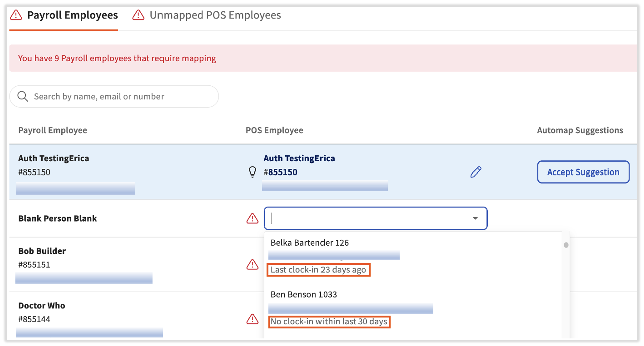Click Accept Suggestion for Auth TestingErica
This screenshot has height=346, width=644.
click(x=583, y=172)
